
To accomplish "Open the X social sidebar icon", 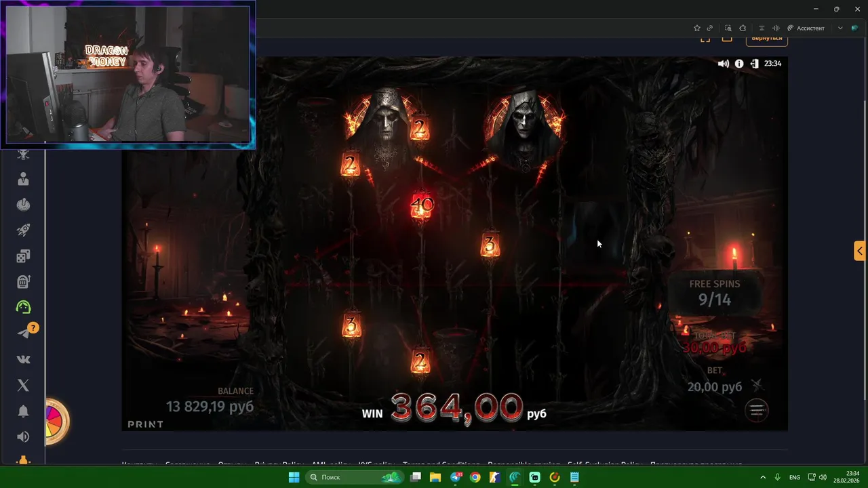I will click(24, 385).
